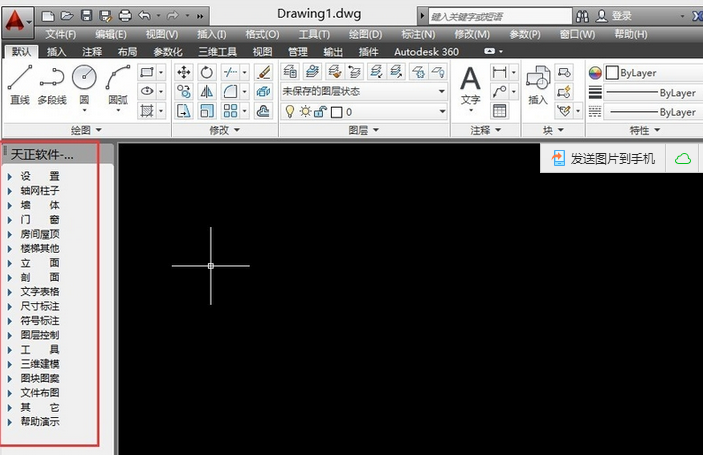703x455 pixels.
Task: Click the Undo arrow icon
Action: point(144,16)
